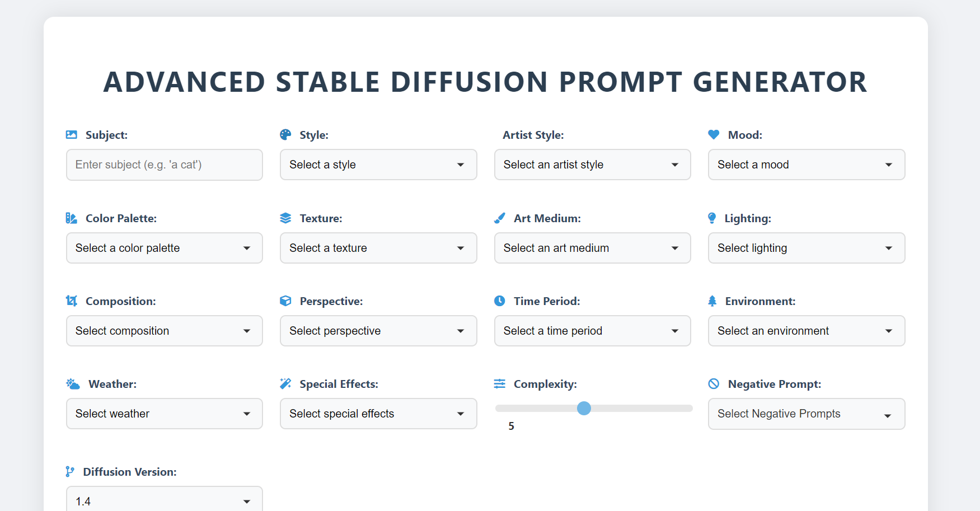Click the paintbrush icon beside Art Medium

tap(500, 218)
